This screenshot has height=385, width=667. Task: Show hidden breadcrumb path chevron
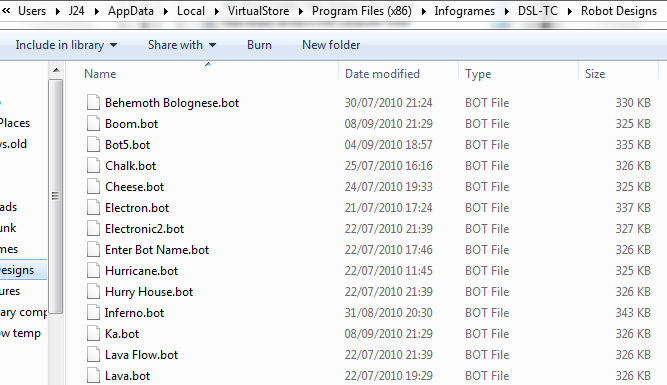pyautogui.click(x=6, y=11)
